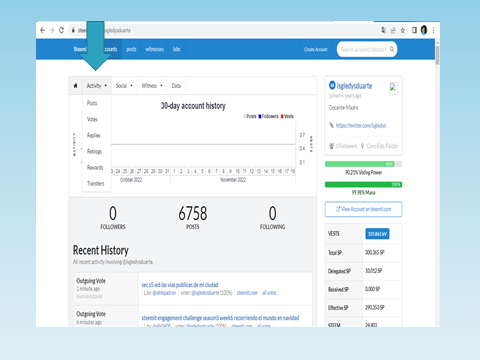The image size is (480, 360).
Task: Click the blue VESTS value button
Action: [x=377, y=234]
